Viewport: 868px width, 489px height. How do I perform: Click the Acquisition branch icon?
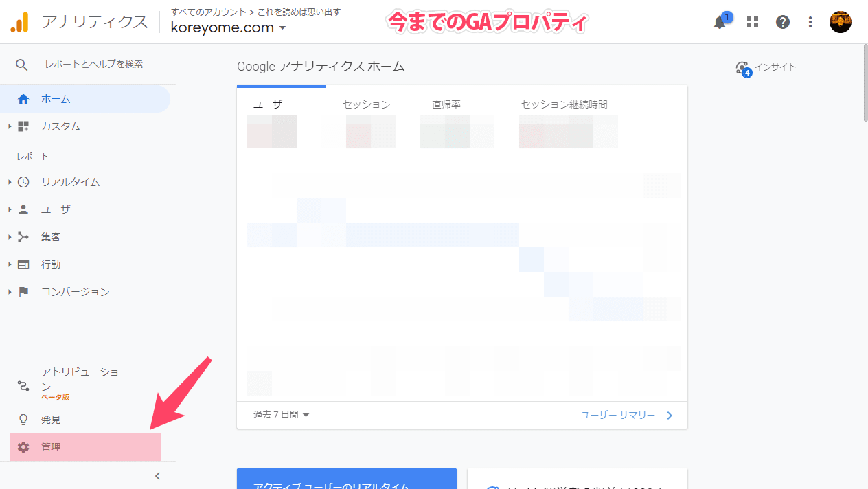pyautogui.click(x=23, y=237)
